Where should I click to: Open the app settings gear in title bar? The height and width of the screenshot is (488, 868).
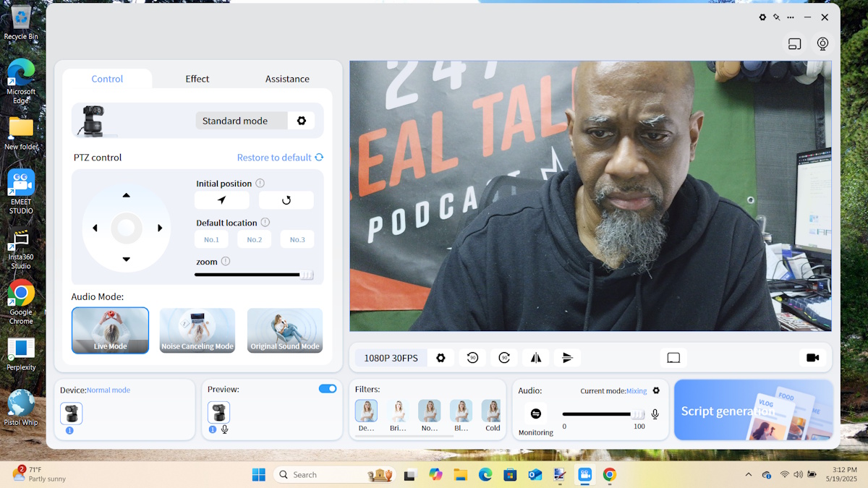[762, 17]
